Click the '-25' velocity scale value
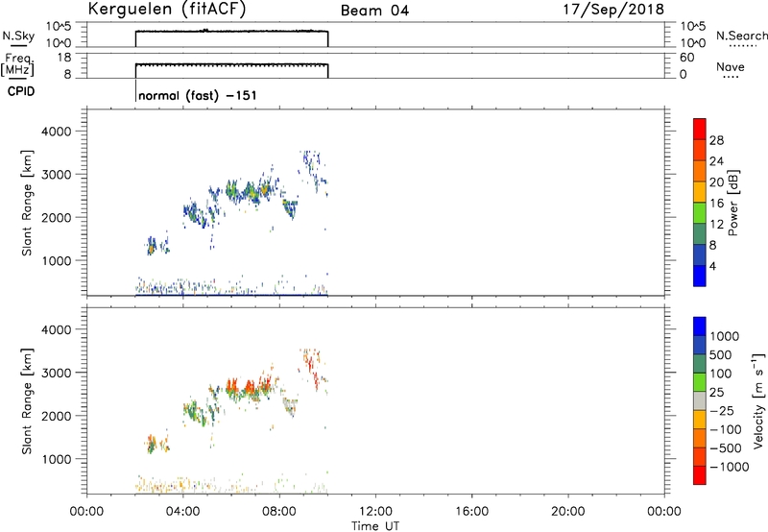 tap(722, 411)
